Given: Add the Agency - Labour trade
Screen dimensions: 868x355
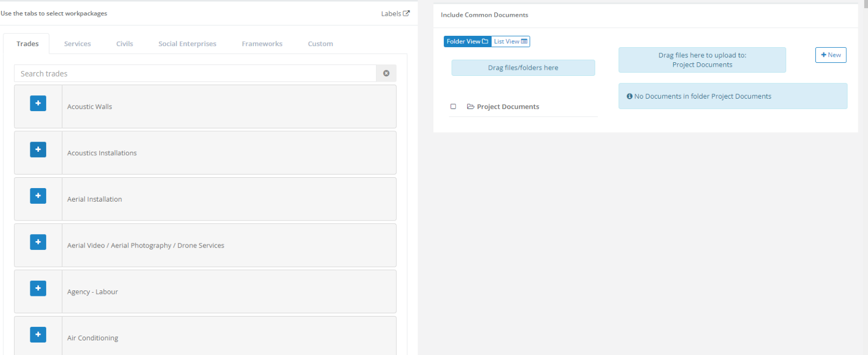Looking at the screenshot, I should pyautogui.click(x=38, y=288).
